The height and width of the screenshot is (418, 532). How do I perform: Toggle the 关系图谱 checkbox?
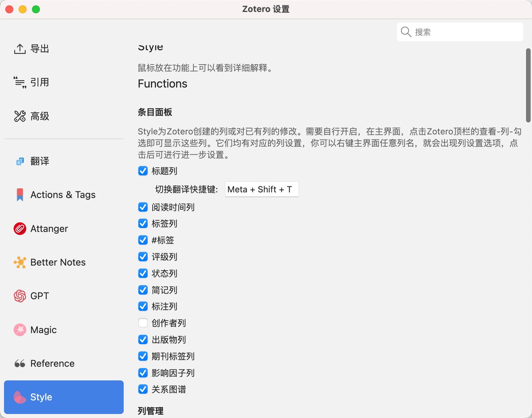pos(143,389)
